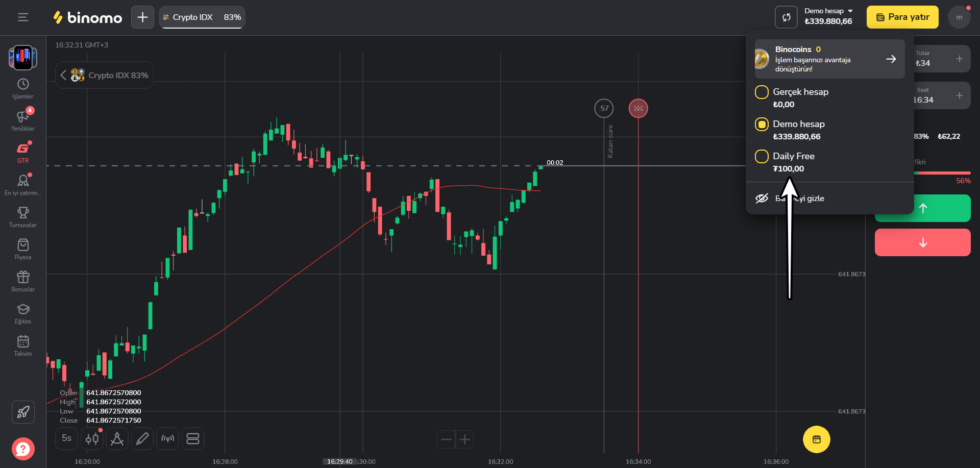
Task: Expand the Crypto IDX 83% asset selector
Action: coord(105,76)
